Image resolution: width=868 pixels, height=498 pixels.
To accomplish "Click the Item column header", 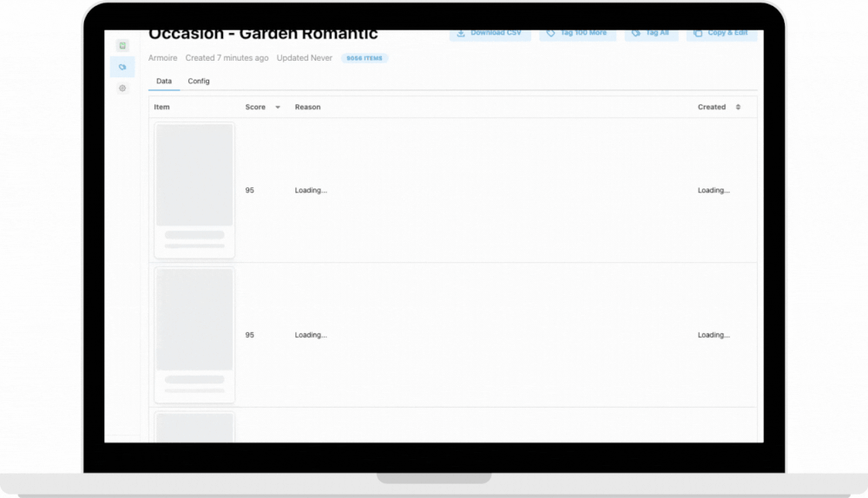I will (x=161, y=108).
